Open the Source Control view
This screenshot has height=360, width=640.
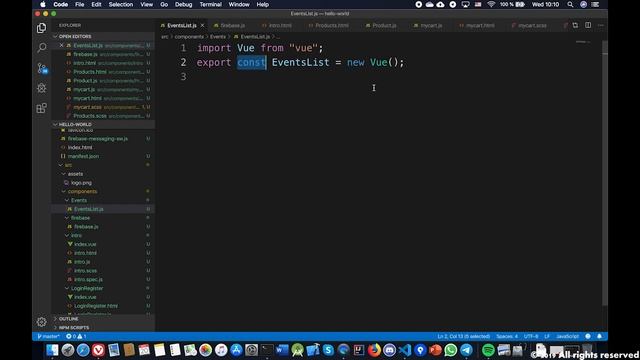pos(41,68)
